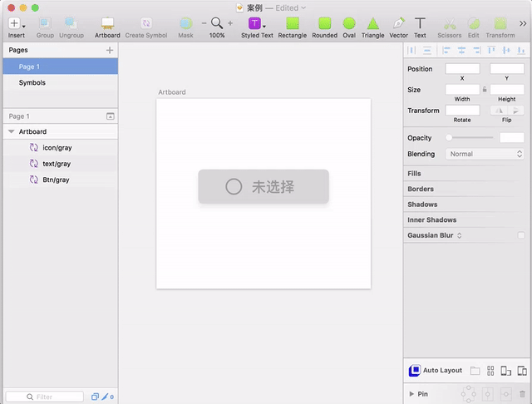Select the Vector pen tool
This screenshot has width=532, height=404.
coord(399,23)
